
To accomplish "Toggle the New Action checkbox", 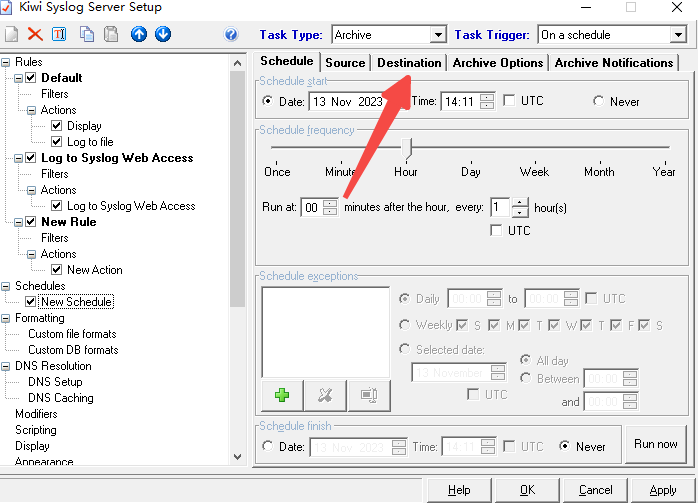I will point(57,270).
